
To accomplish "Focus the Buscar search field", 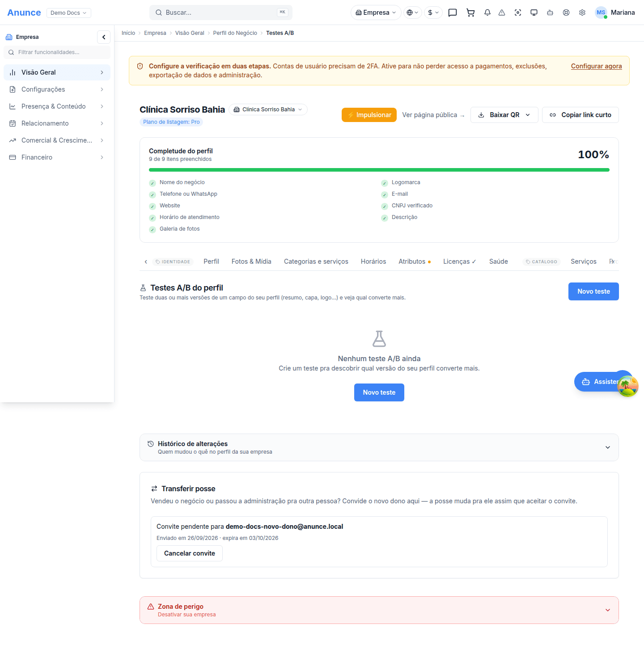I will 221,13.
